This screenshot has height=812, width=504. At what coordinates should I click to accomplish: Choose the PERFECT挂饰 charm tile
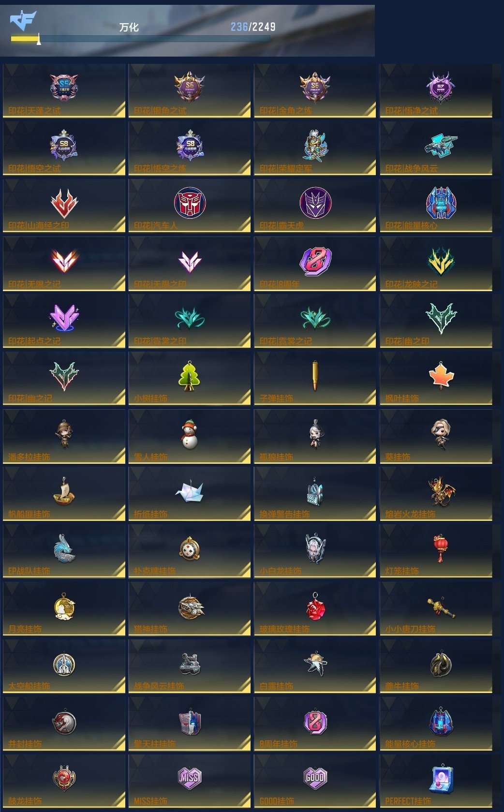click(x=436, y=781)
